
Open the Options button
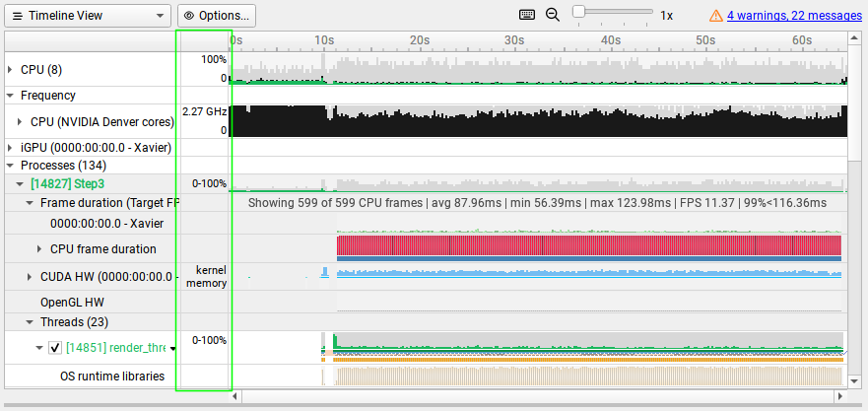point(217,16)
